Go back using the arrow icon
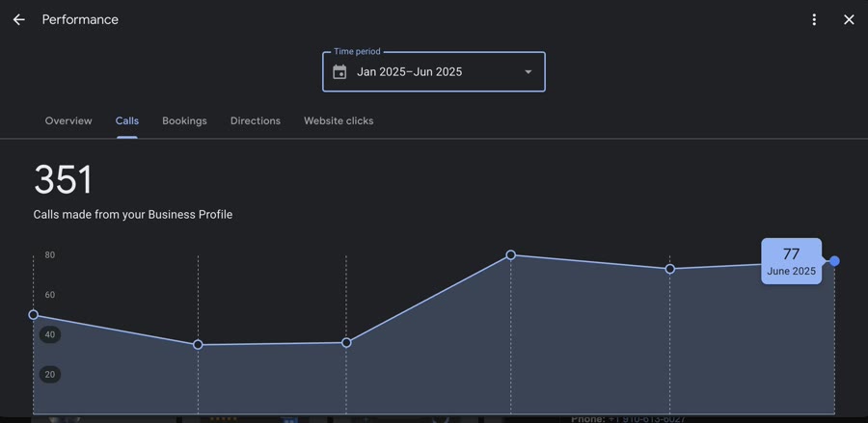The height and width of the screenshot is (423, 868). [19, 20]
